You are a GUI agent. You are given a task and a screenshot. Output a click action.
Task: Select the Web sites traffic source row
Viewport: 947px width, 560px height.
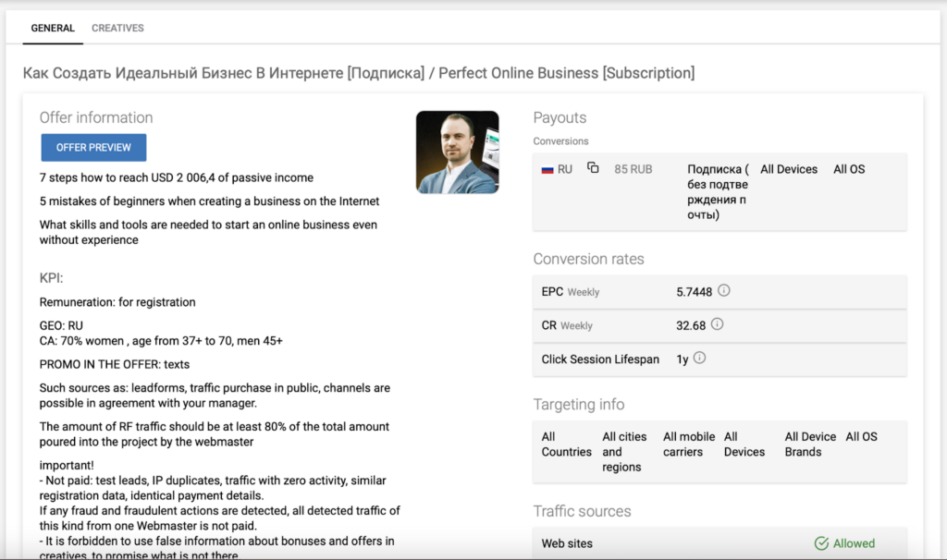click(x=719, y=543)
